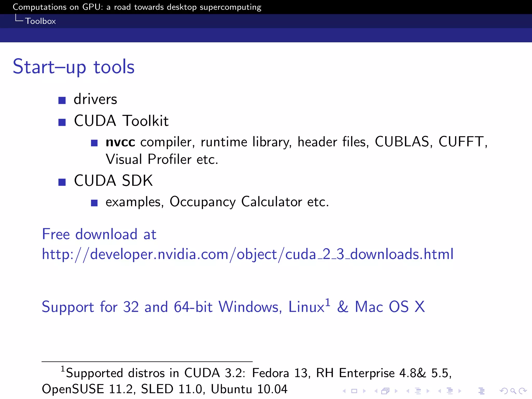Click 'examples, Occupancy Calculator etc.' text
Screen dimensions: 532x399
217,202
